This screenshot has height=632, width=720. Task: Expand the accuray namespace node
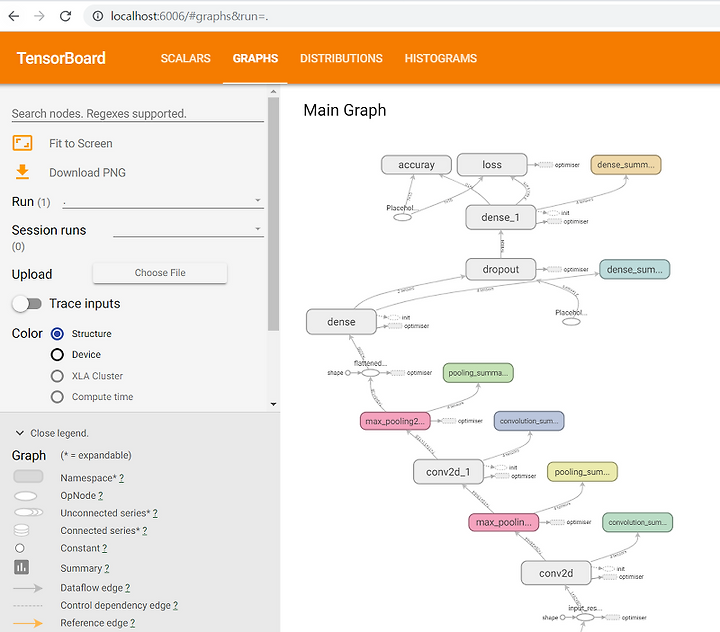416,164
